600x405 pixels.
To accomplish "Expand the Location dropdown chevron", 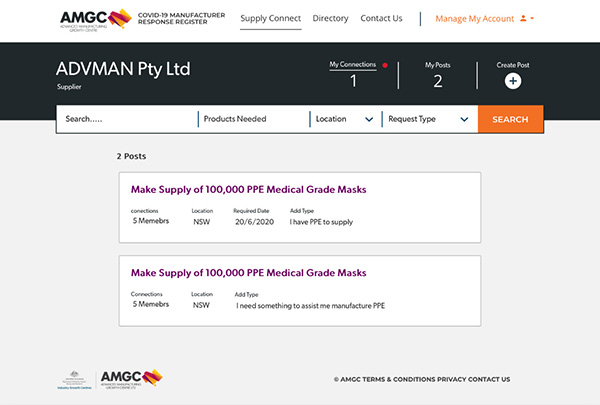I will click(x=369, y=119).
